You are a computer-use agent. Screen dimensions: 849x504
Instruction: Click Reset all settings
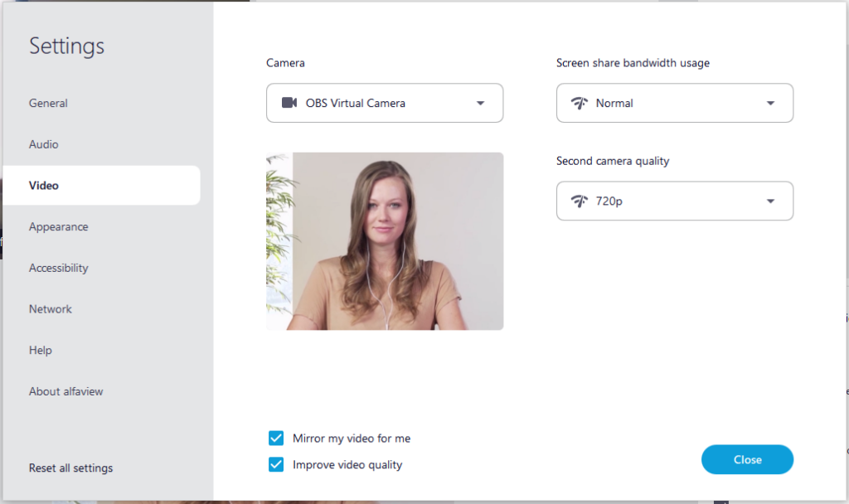point(70,468)
